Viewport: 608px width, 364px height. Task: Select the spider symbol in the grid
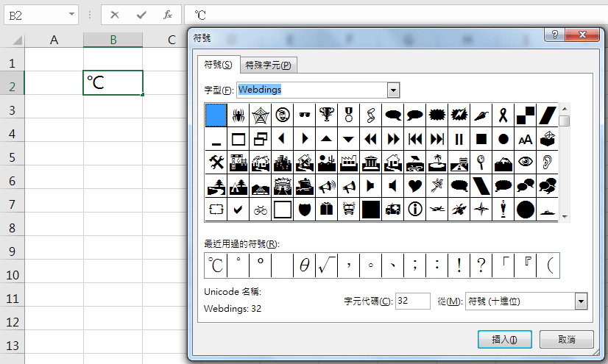[x=238, y=115]
